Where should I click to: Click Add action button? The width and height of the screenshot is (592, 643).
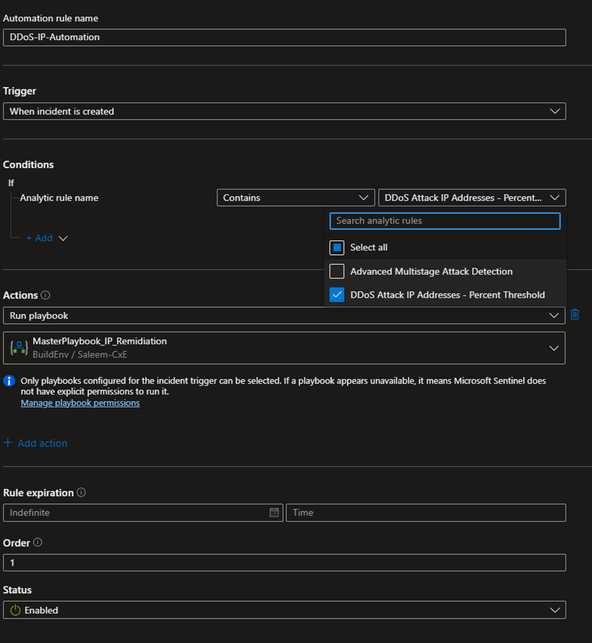[x=35, y=443]
